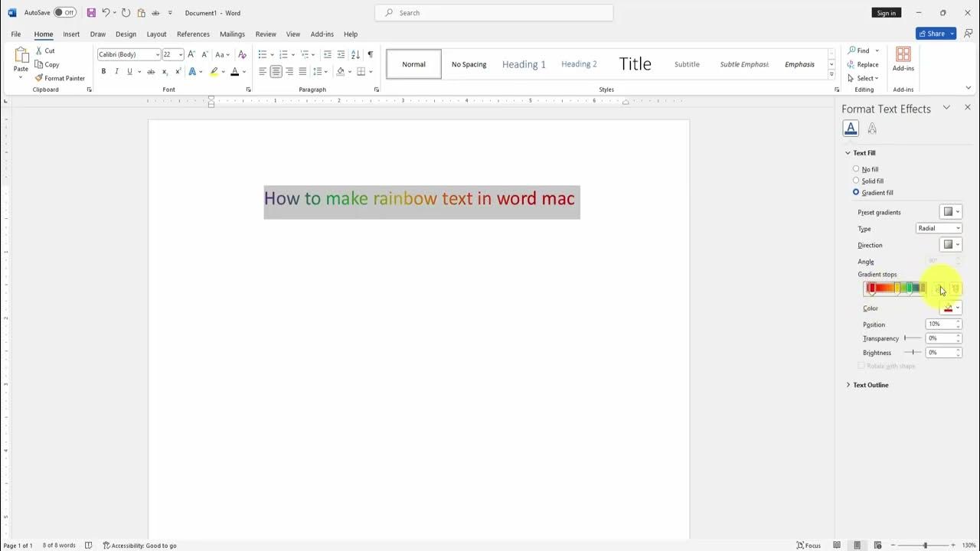Apply the Title style
Screen dimensions: 980x551
[x=635, y=64]
